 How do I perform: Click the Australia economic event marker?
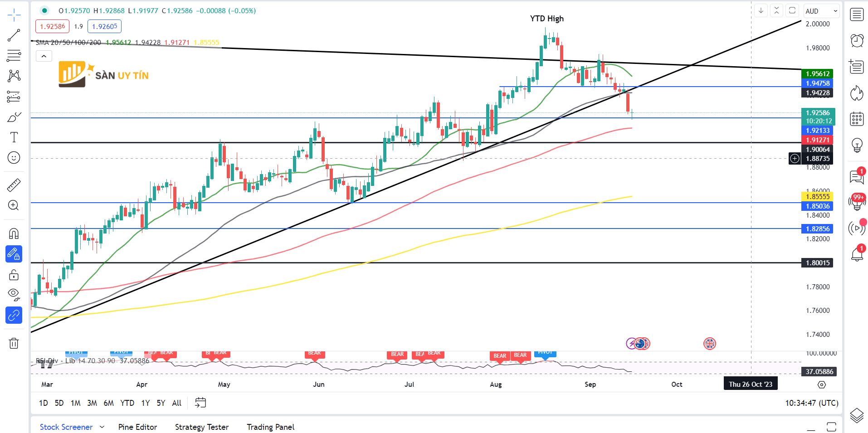[640, 344]
